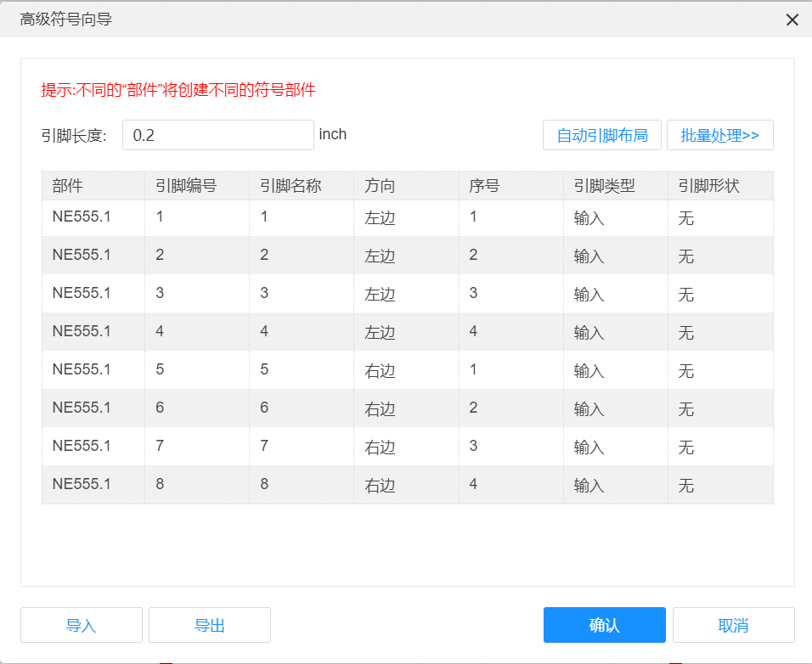Open 批量处理>> options
The height and width of the screenshot is (664, 812).
pos(719,135)
